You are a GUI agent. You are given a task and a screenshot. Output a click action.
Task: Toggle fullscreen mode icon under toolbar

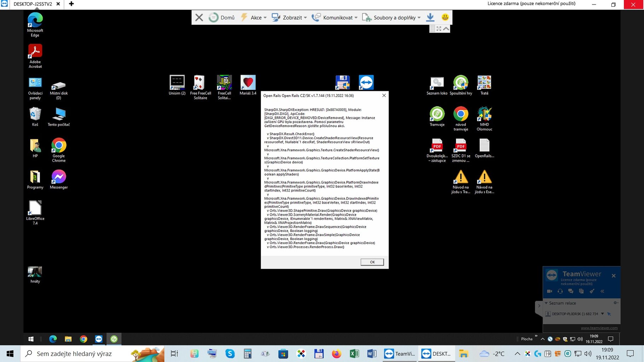pyautogui.click(x=439, y=29)
